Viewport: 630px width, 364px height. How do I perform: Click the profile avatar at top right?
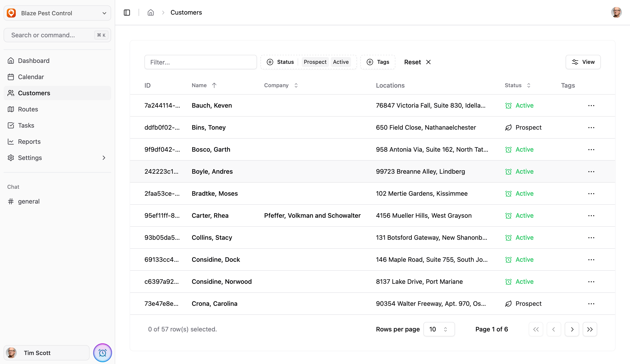[x=616, y=13]
